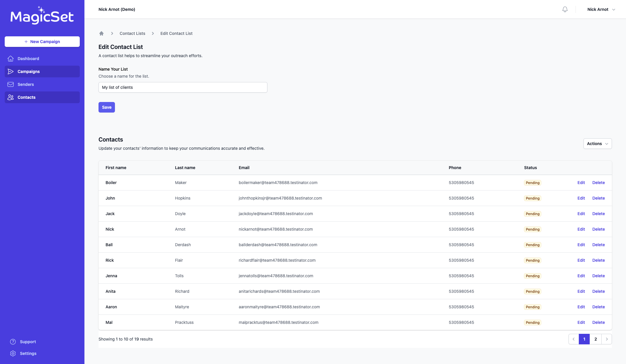Delete the Anita Richard contact
Image resolution: width=626 pixels, height=364 pixels.
click(598, 291)
